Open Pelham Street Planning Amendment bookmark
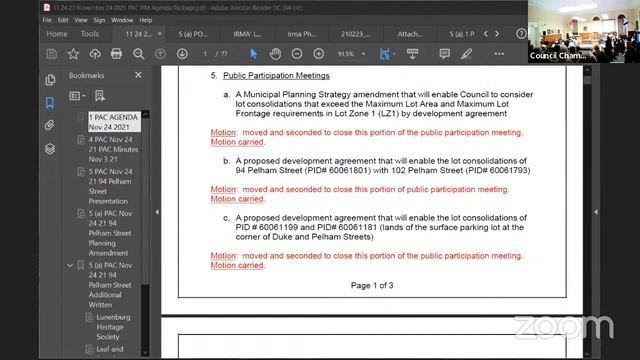 coord(110,233)
